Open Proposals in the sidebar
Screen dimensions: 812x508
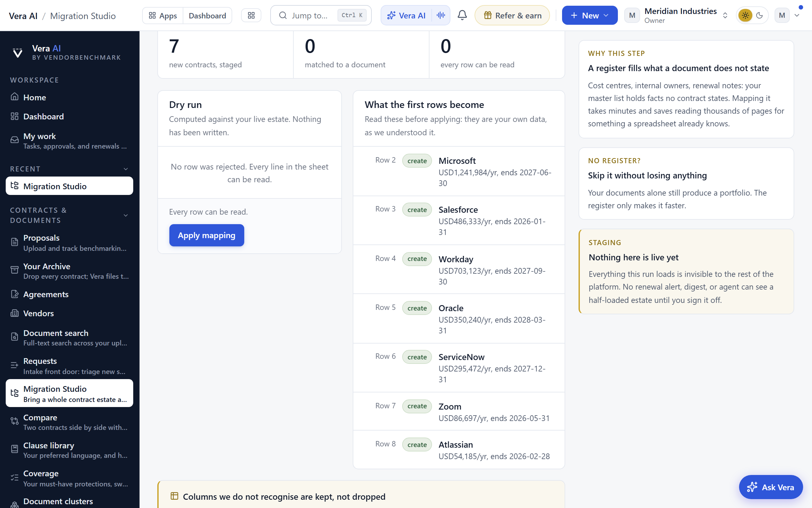coord(69,243)
